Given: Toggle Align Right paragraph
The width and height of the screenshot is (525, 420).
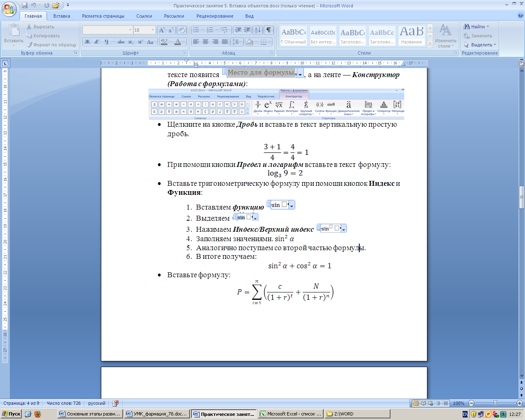Looking at the screenshot, I should [215, 42].
